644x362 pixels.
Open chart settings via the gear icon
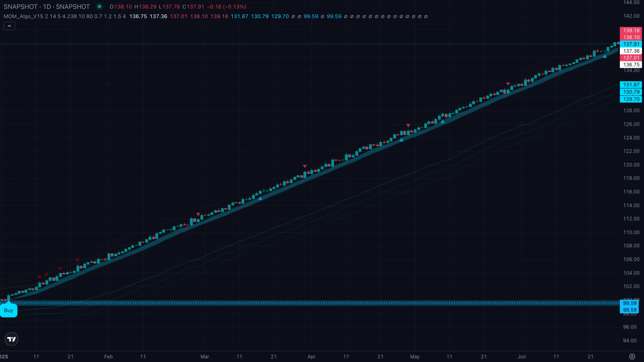click(x=632, y=357)
